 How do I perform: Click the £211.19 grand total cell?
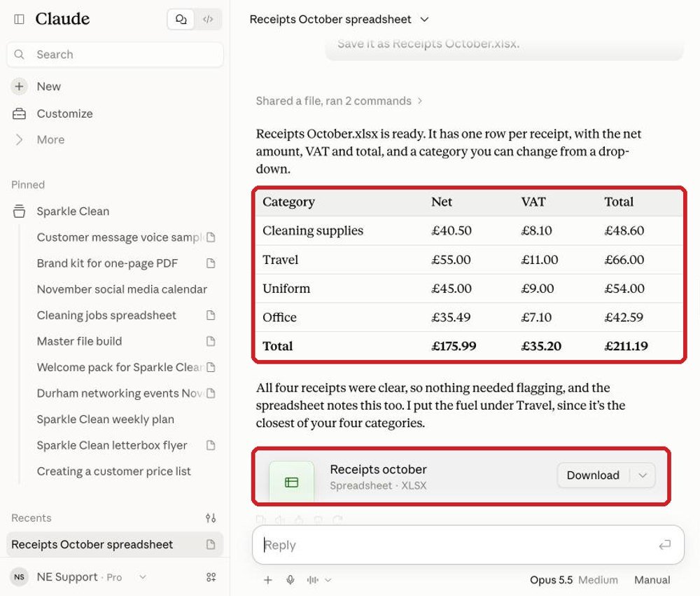(626, 346)
